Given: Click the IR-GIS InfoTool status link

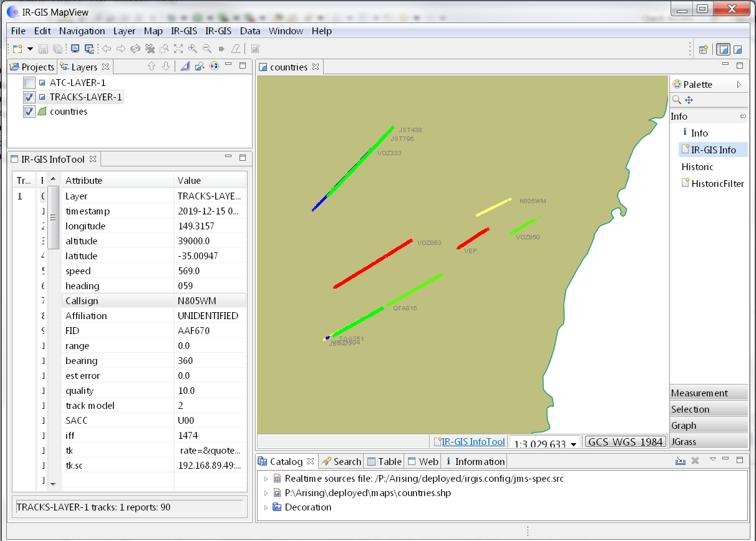Looking at the screenshot, I should point(473,442).
